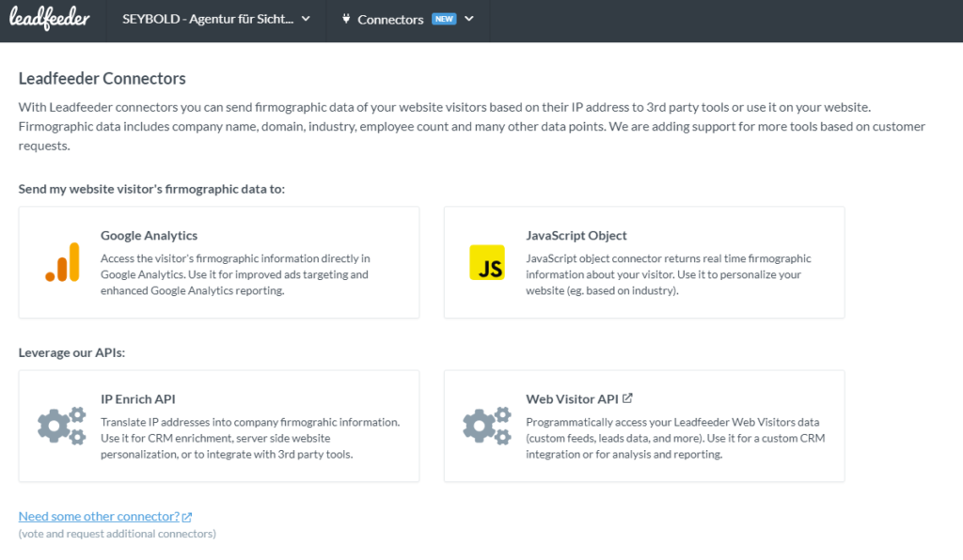Click the JavaScript Object card description text

click(x=669, y=274)
